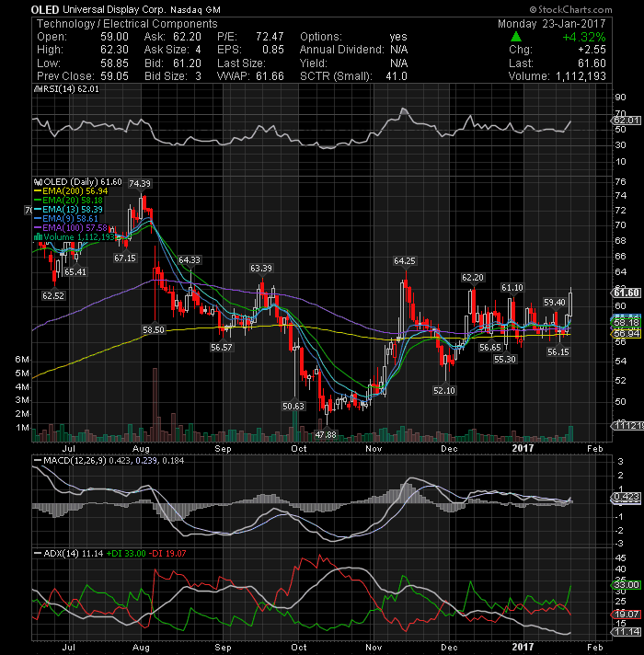The width and height of the screenshot is (644, 655).
Task: Select the OLED ticker symbol in header
Action: point(45,9)
